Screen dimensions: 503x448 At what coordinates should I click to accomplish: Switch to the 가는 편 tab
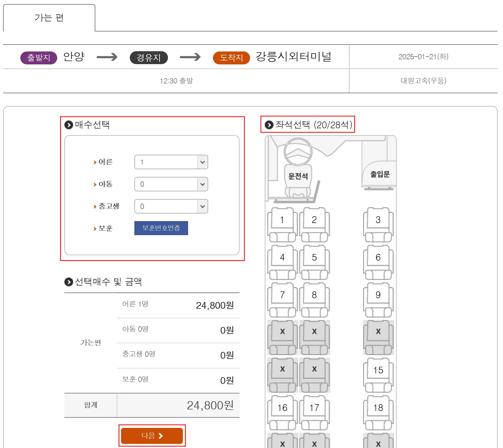click(49, 18)
